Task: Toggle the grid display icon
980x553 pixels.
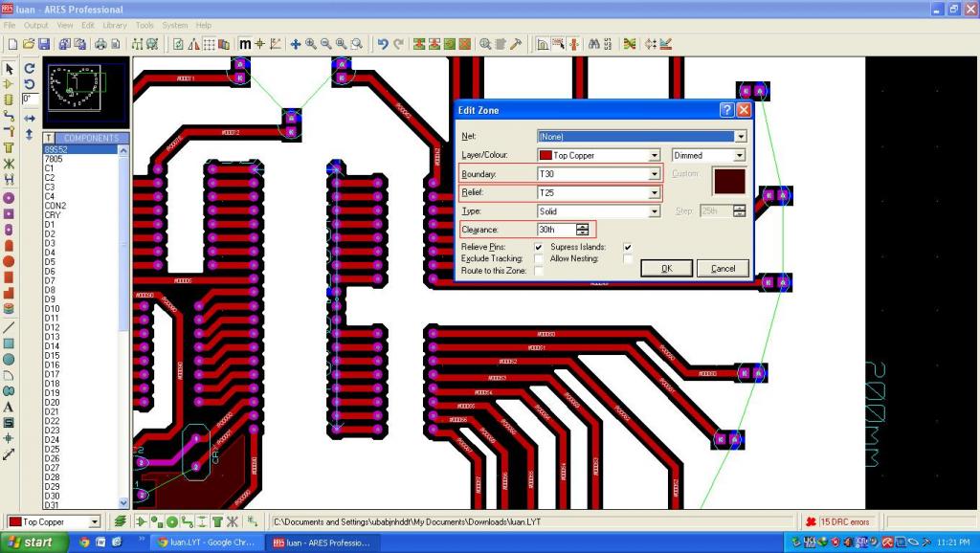Action: coord(209,44)
